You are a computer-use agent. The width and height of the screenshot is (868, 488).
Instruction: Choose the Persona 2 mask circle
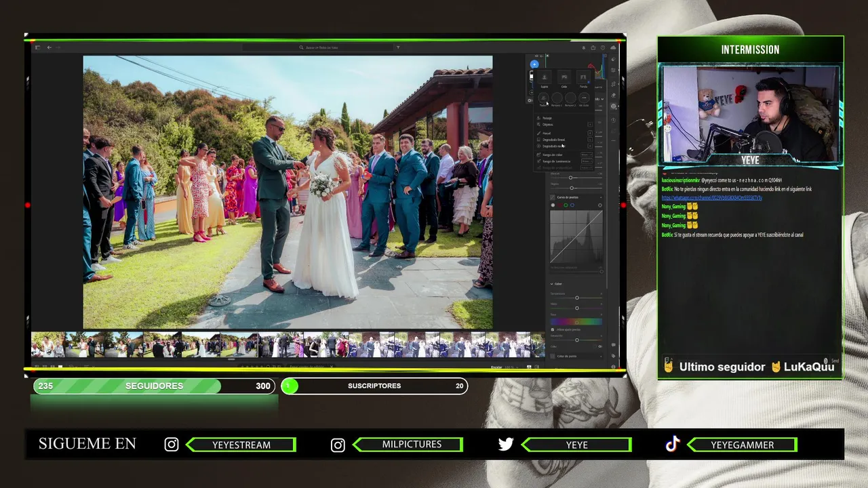(570, 98)
